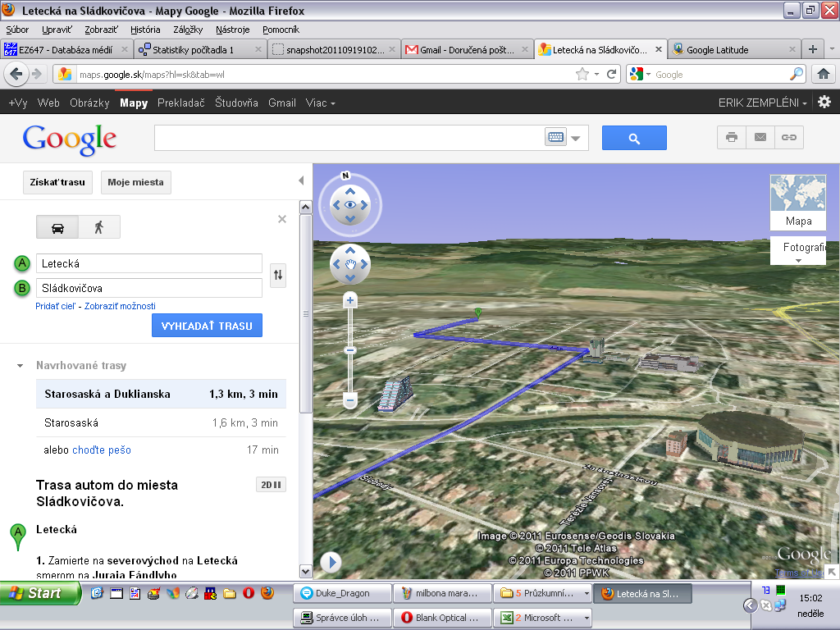Select walking directions mode
The width and height of the screenshot is (840, 630).
coord(99,227)
